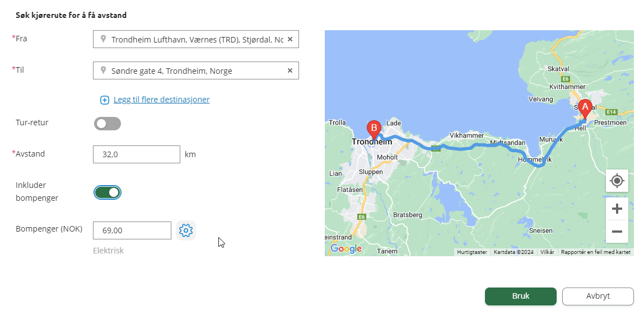Click the Google logo on map
644x311 pixels.
(346, 249)
